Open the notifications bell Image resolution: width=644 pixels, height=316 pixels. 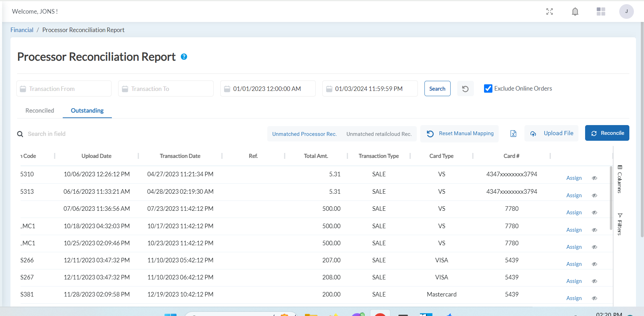tap(575, 11)
